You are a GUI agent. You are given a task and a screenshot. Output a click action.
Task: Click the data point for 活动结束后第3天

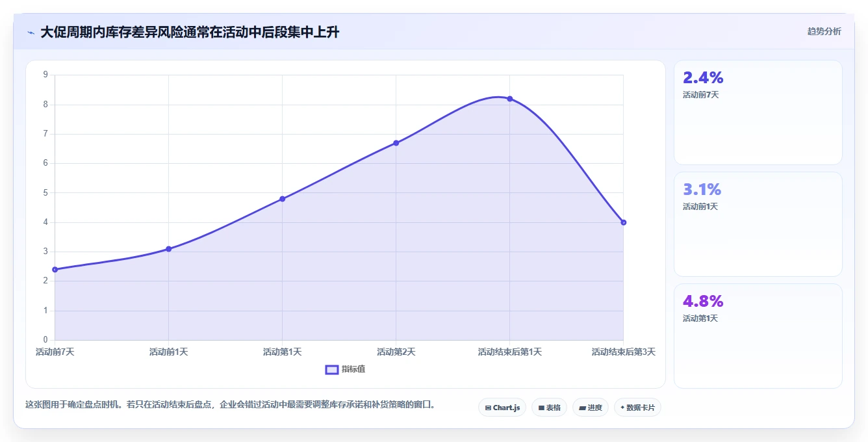click(623, 222)
